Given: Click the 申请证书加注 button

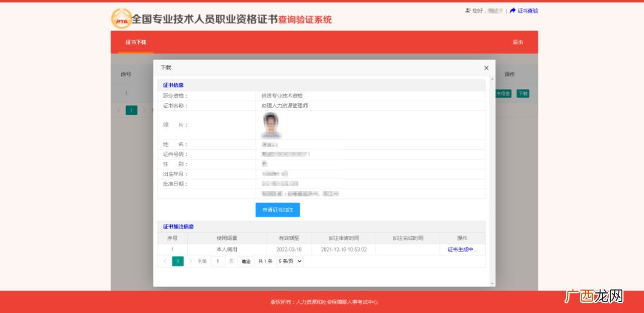Looking at the screenshot, I should click(277, 210).
